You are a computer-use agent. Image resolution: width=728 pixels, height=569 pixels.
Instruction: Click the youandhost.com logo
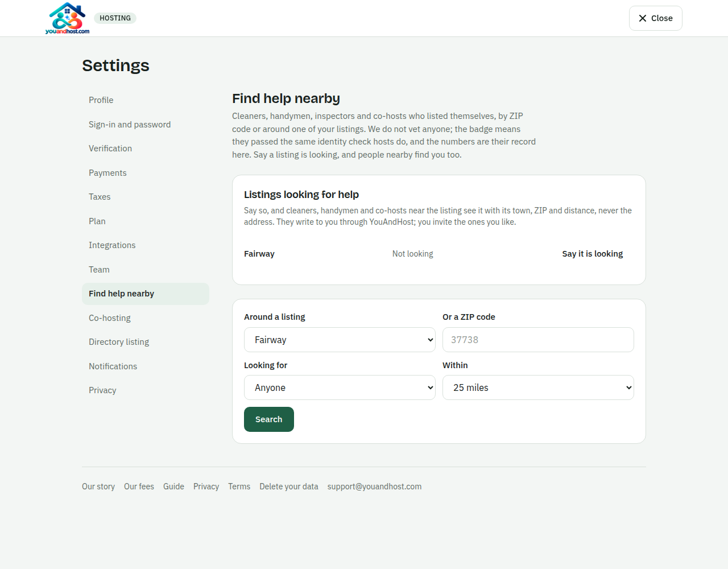(x=67, y=18)
